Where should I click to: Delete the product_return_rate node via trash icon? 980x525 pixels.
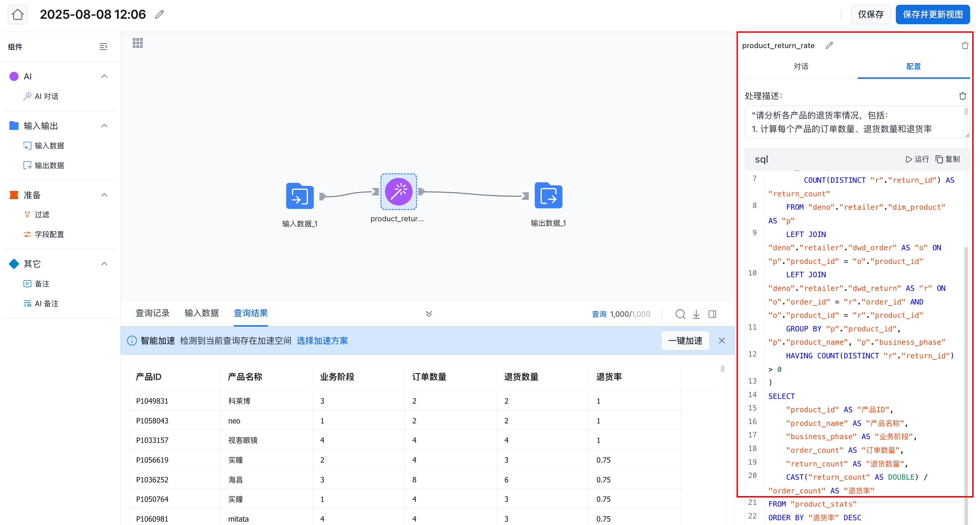[964, 45]
